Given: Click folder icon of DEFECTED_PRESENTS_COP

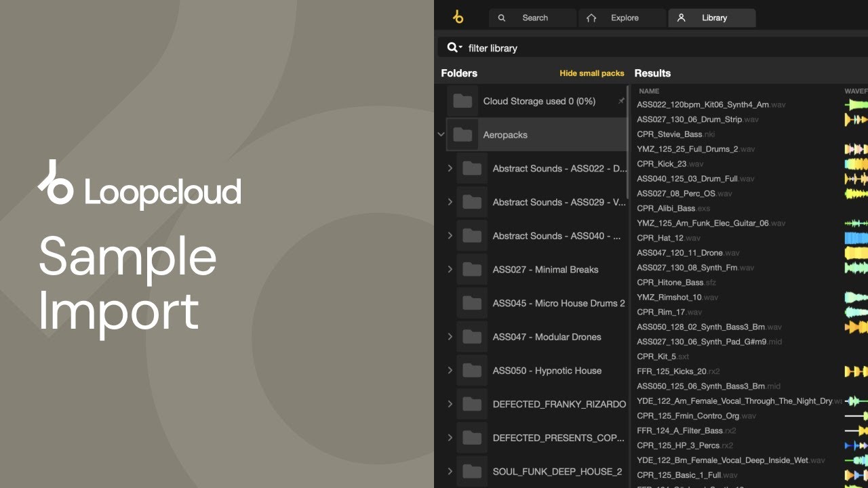Looking at the screenshot, I should (472, 438).
